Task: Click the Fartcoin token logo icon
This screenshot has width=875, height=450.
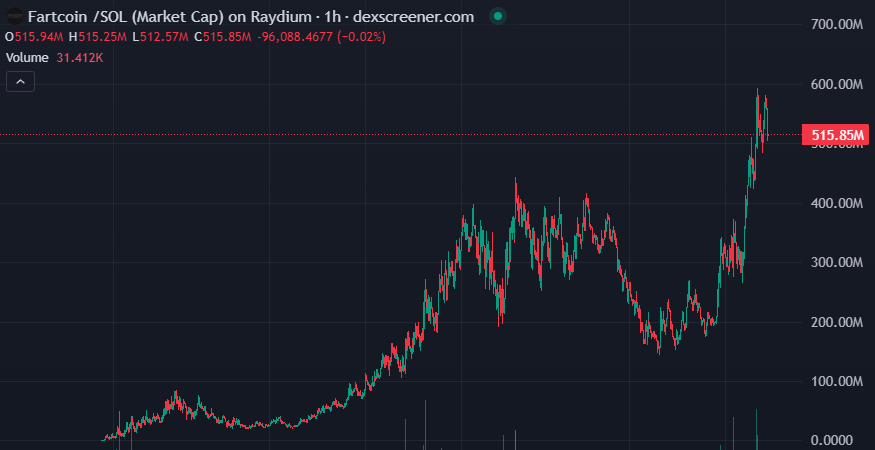Action: point(15,16)
